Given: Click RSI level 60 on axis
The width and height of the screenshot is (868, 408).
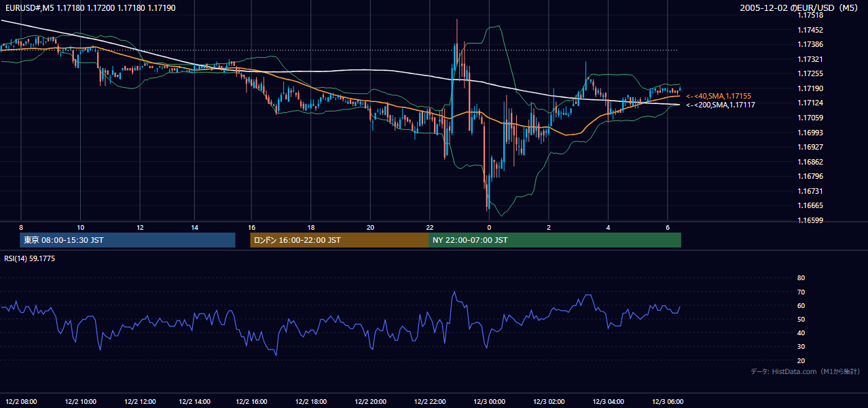Looking at the screenshot, I should 801,305.
